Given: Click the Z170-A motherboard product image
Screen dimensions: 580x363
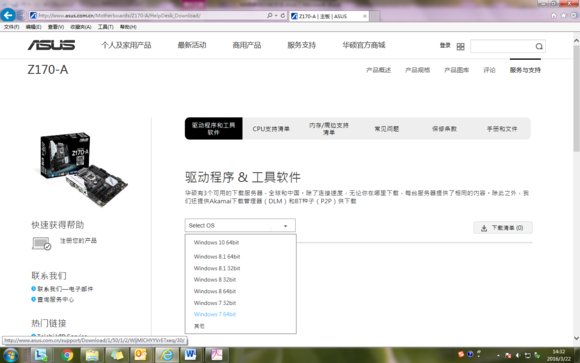Looking at the screenshot, I should [x=84, y=169].
